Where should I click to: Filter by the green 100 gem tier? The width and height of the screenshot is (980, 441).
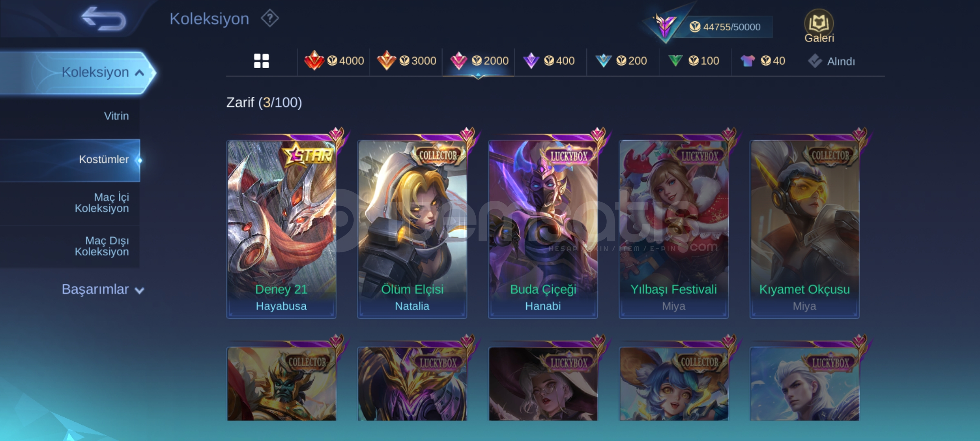click(693, 61)
